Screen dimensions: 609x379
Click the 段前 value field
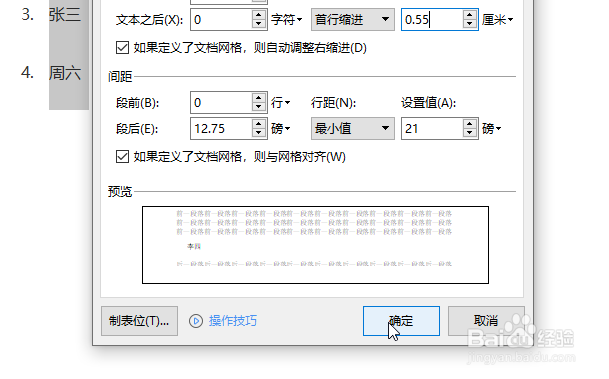221,103
